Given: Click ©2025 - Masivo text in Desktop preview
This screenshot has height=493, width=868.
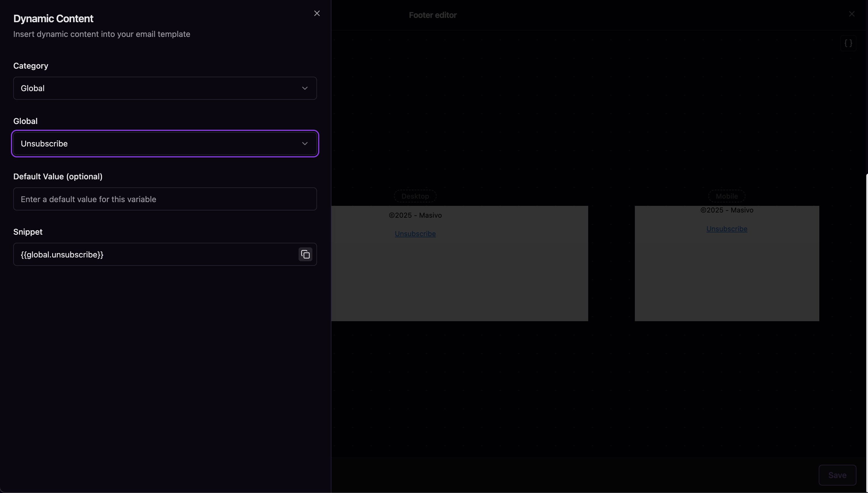Looking at the screenshot, I should click(x=415, y=215).
